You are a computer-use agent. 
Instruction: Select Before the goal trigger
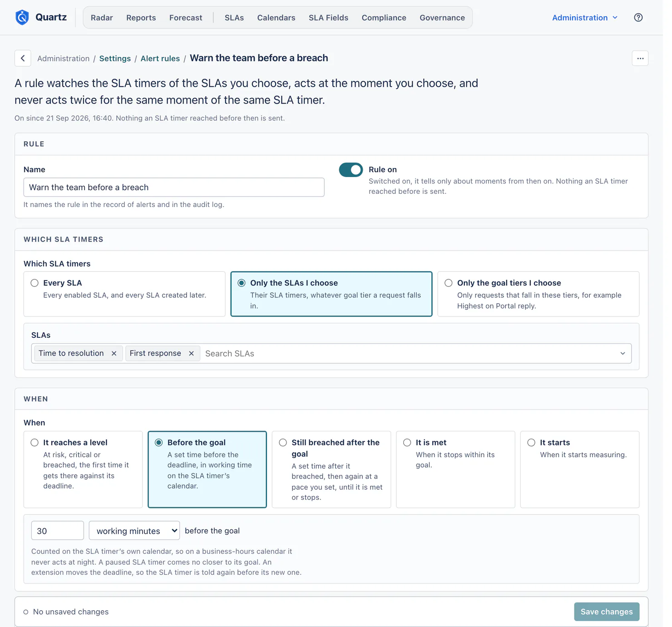[x=207, y=469]
